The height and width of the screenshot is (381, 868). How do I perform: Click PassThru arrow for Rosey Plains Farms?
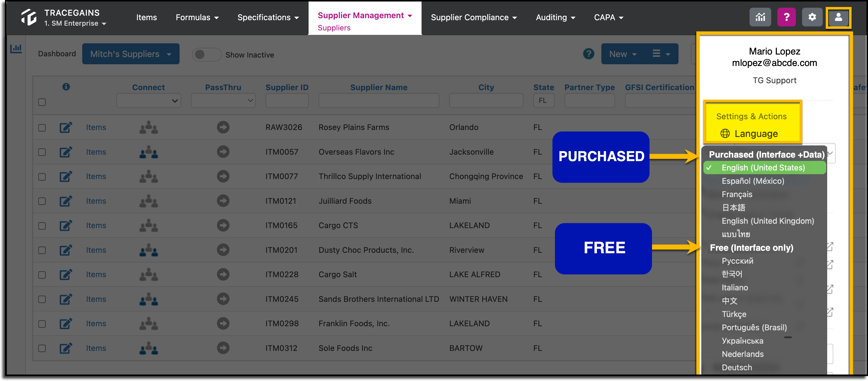click(x=223, y=127)
